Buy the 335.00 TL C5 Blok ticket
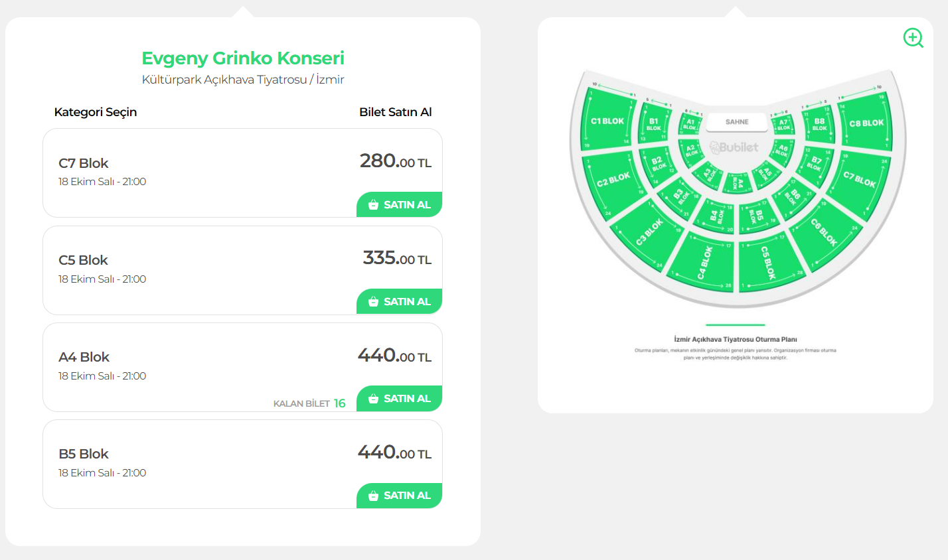Image resolution: width=948 pixels, height=560 pixels. (x=400, y=302)
